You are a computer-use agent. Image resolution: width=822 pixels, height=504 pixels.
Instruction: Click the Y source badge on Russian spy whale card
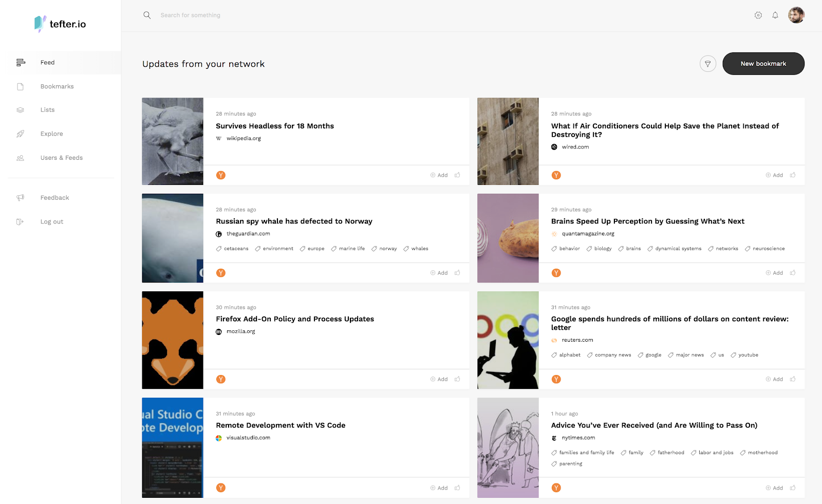point(221,273)
